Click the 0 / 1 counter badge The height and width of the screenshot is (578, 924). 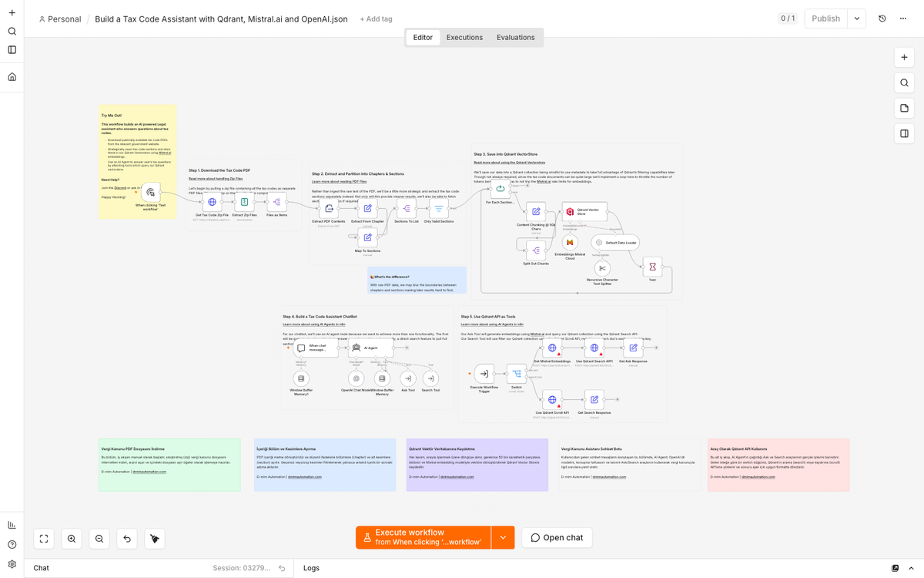point(788,18)
